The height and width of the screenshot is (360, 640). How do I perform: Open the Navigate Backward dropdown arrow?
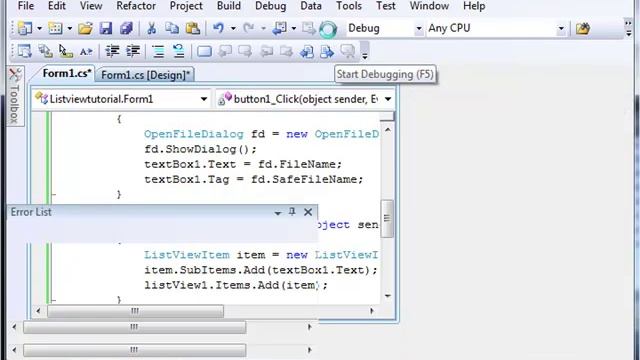294,29
